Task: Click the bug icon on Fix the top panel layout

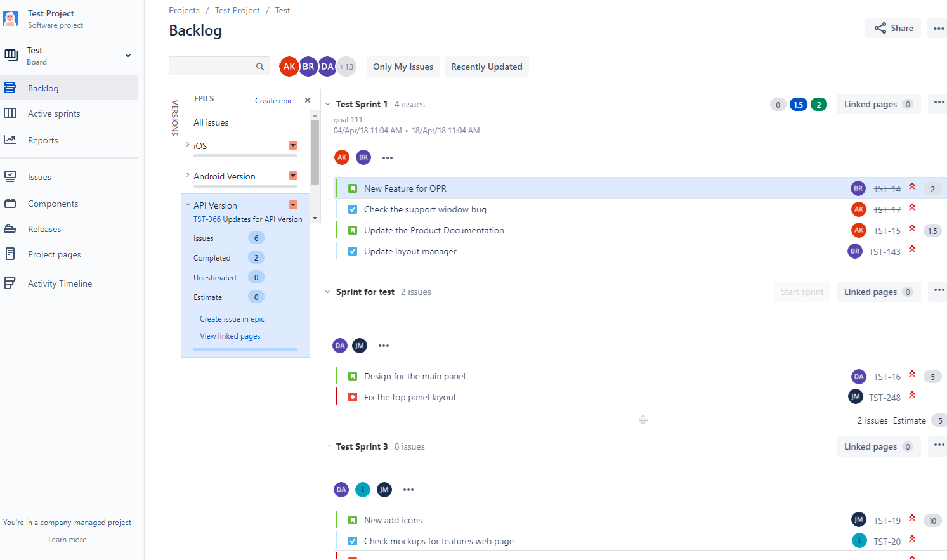Action: click(x=352, y=396)
